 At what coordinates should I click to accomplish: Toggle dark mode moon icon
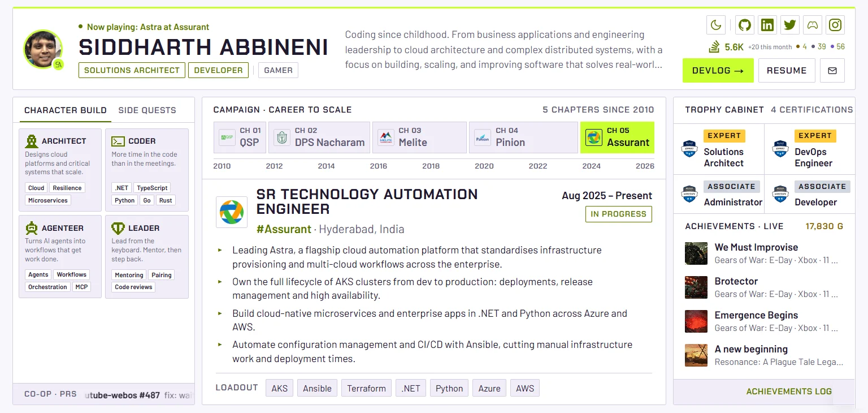[716, 25]
